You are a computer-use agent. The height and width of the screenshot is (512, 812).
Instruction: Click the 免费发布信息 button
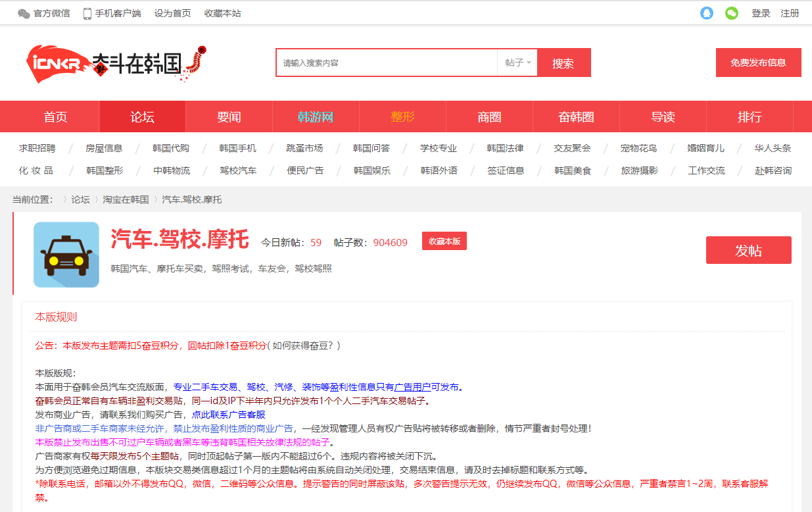point(758,62)
